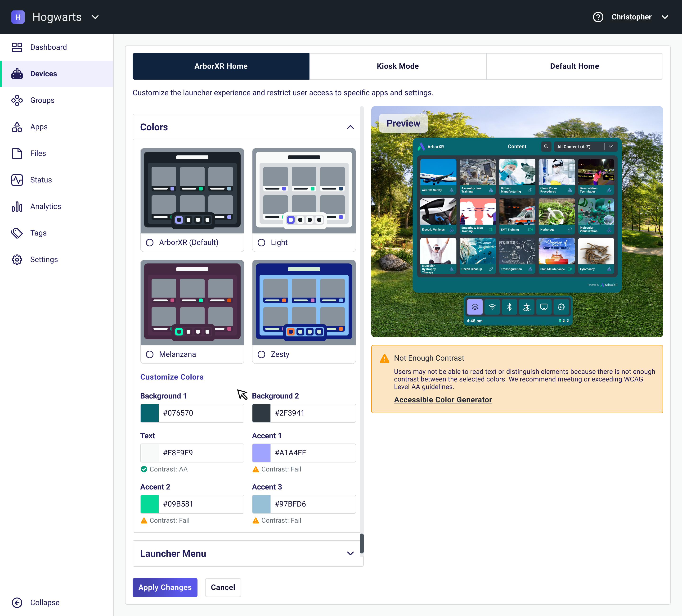Click the EMT Training tile in preview
Image resolution: width=682 pixels, height=616 pixels.
pos(517,216)
